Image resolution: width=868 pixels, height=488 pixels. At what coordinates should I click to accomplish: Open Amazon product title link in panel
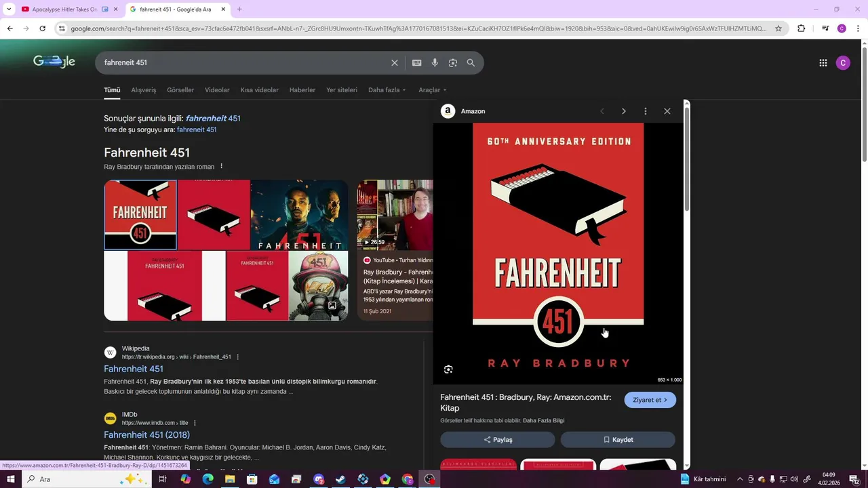(x=526, y=403)
